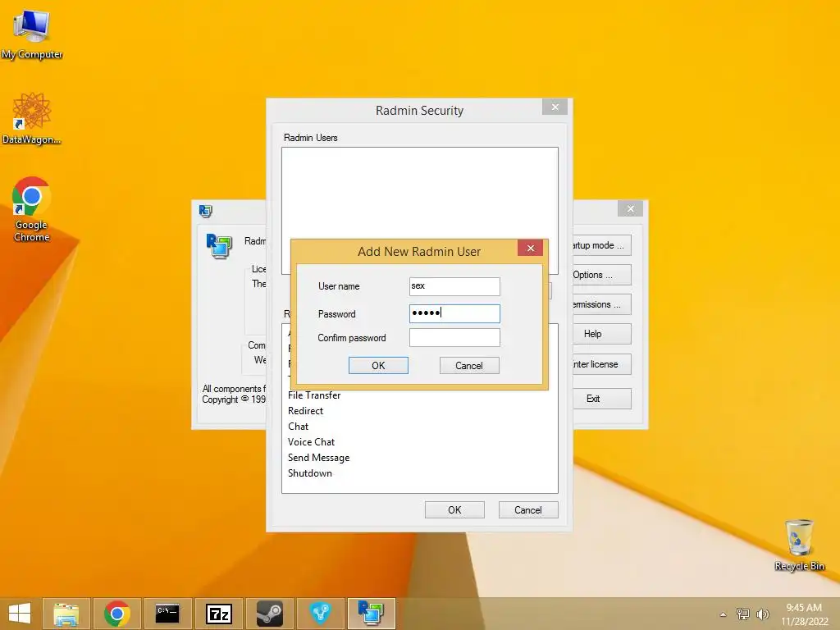Viewport: 840px width, 630px height.
Task: Select Redirect in the rights list
Action: tap(305, 411)
